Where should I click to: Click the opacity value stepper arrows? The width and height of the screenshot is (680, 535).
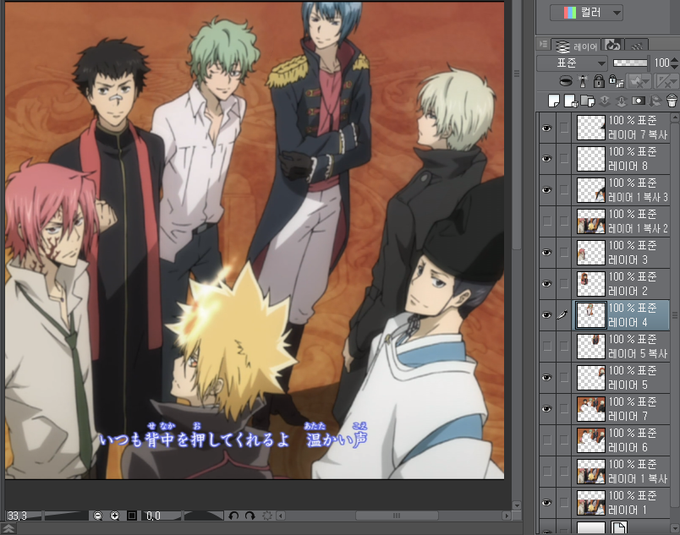pos(674,63)
